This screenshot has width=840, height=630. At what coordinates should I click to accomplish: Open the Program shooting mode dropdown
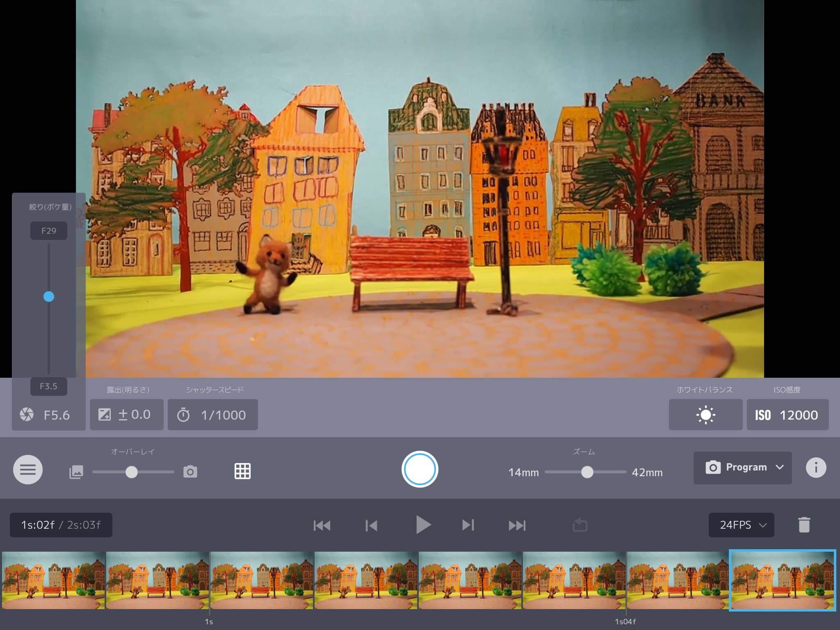[742, 468]
